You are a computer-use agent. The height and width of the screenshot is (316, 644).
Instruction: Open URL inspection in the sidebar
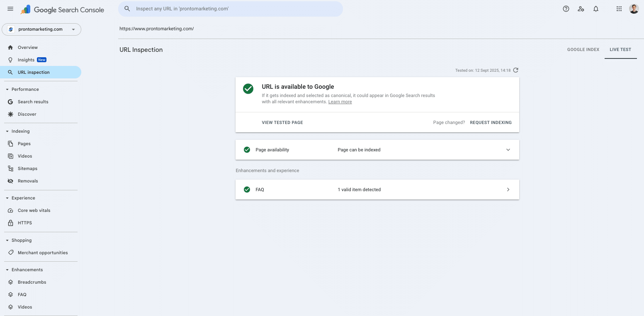point(41,72)
